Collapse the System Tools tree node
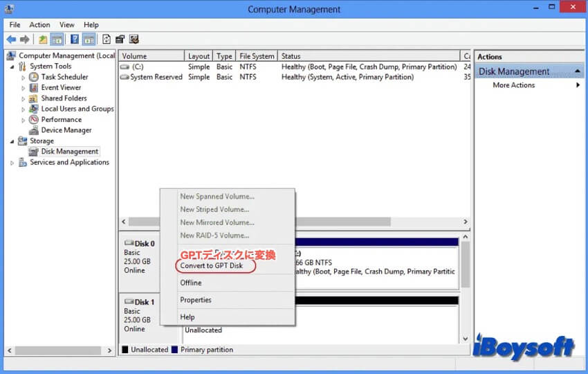This screenshot has height=374, width=588. [x=12, y=66]
